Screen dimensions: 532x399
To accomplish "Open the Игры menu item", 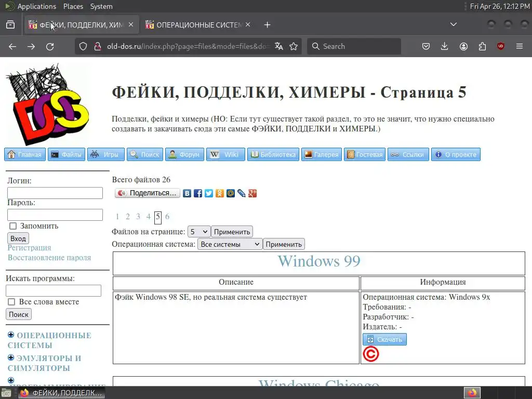I will tap(106, 154).
